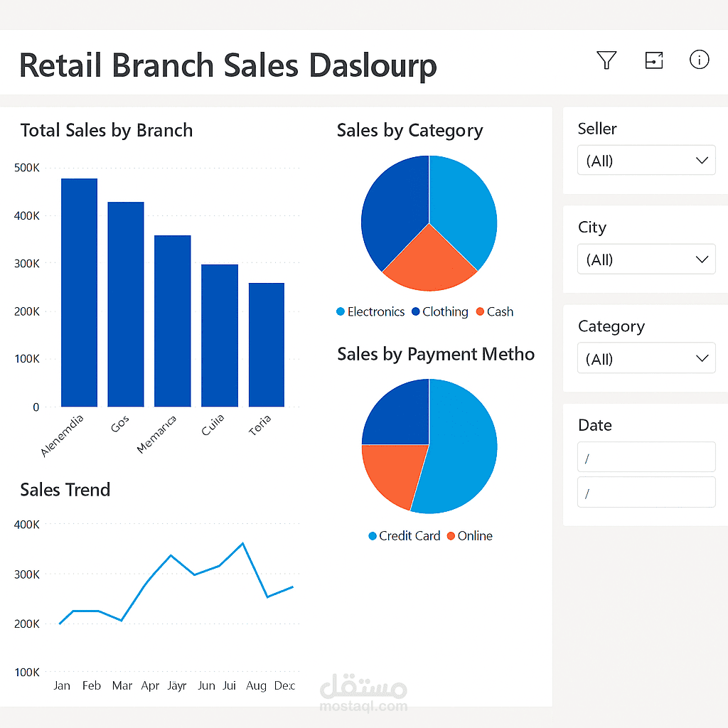The image size is (728, 728).
Task: Click the Credit Card legend dot
Action: pyautogui.click(x=373, y=536)
